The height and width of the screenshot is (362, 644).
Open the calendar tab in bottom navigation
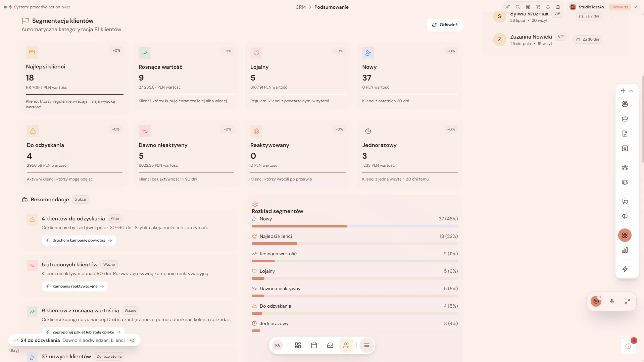[314, 345]
